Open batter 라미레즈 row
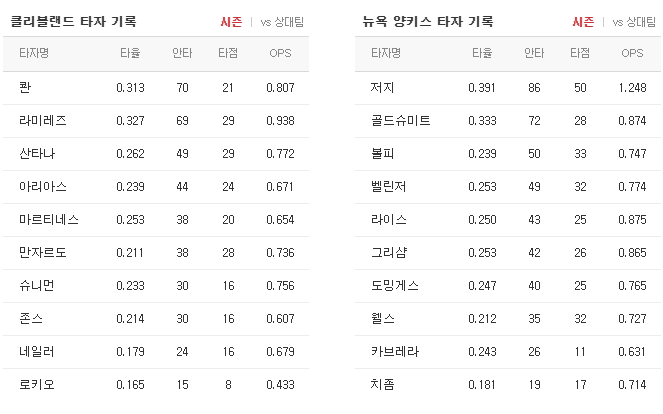663x414 pixels. pyautogui.click(x=156, y=121)
